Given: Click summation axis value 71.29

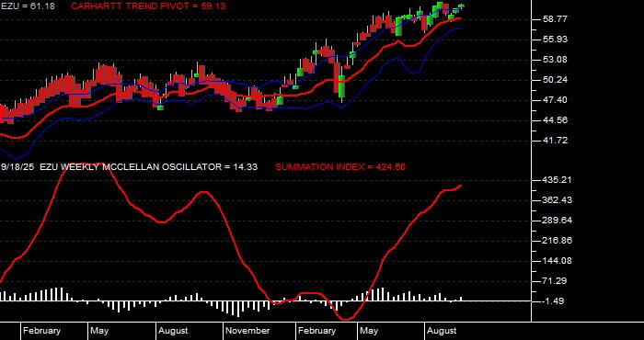Looking at the screenshot, I should coord(554,281).
